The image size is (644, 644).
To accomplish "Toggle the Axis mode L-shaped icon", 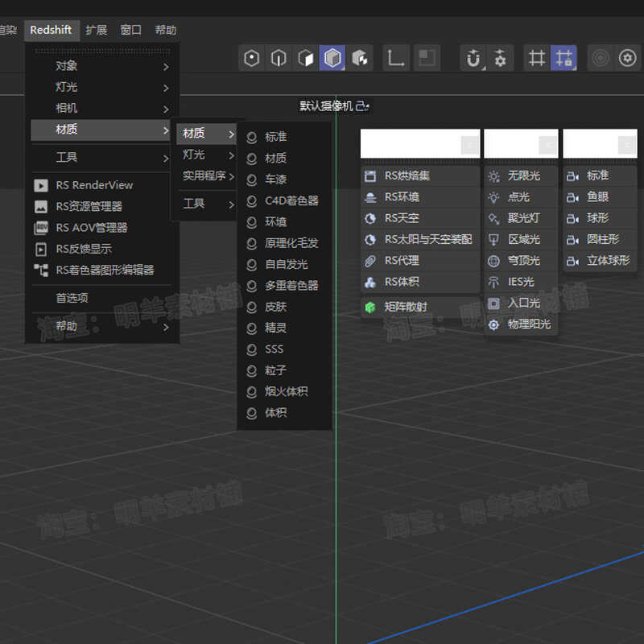I will (x=396, y=58).
